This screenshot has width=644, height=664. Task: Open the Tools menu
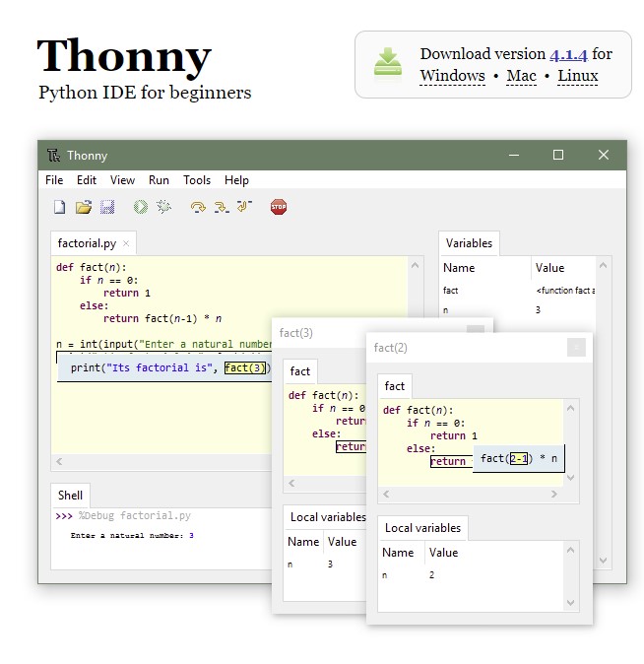tap(197, 180)
